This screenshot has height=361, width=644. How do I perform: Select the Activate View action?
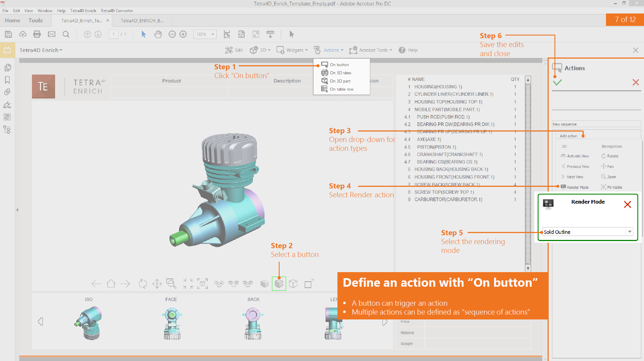click(575, 156)
